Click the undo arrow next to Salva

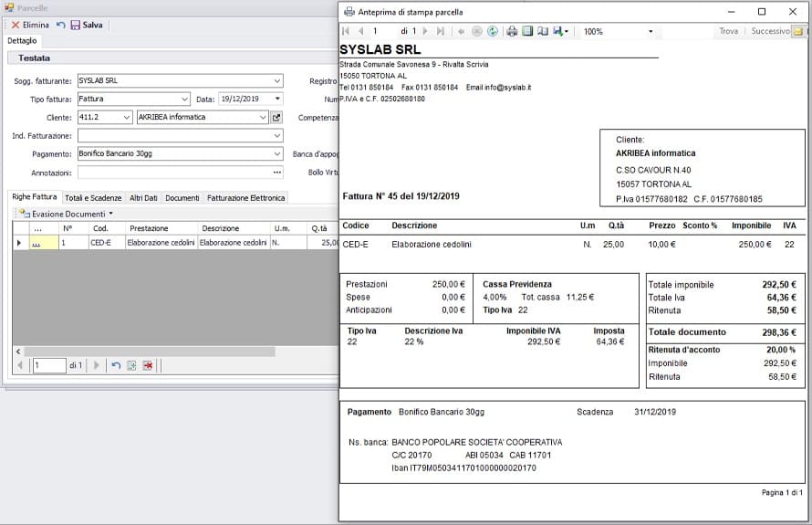(60, 25)
